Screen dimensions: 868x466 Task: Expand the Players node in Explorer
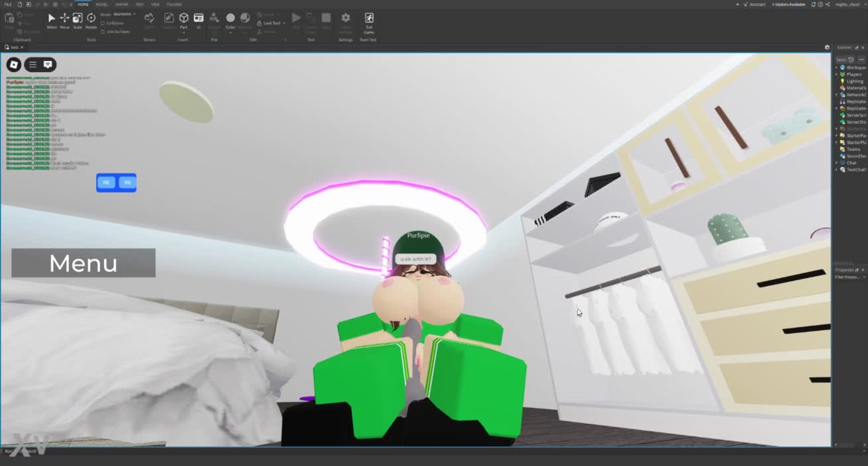click(x=836, y=74)
